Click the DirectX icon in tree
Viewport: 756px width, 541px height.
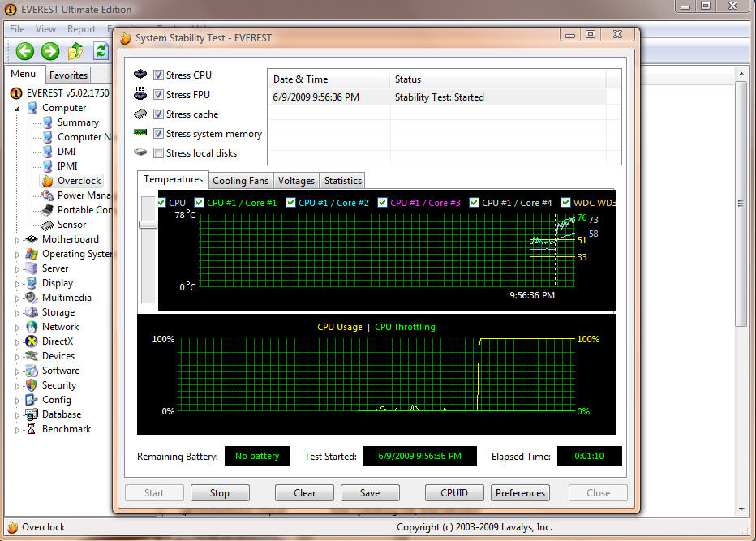pos(32,341)
